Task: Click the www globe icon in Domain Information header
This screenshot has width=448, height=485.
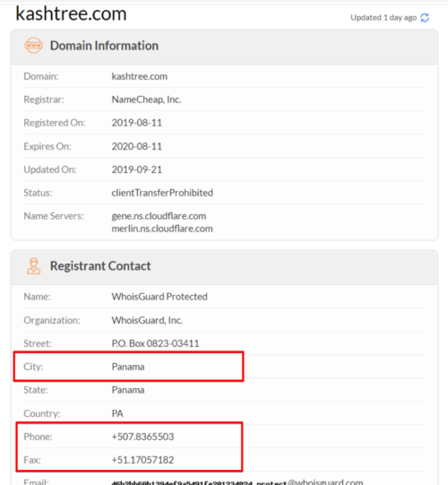Action: pyautogui.click(x=33, y=46)
